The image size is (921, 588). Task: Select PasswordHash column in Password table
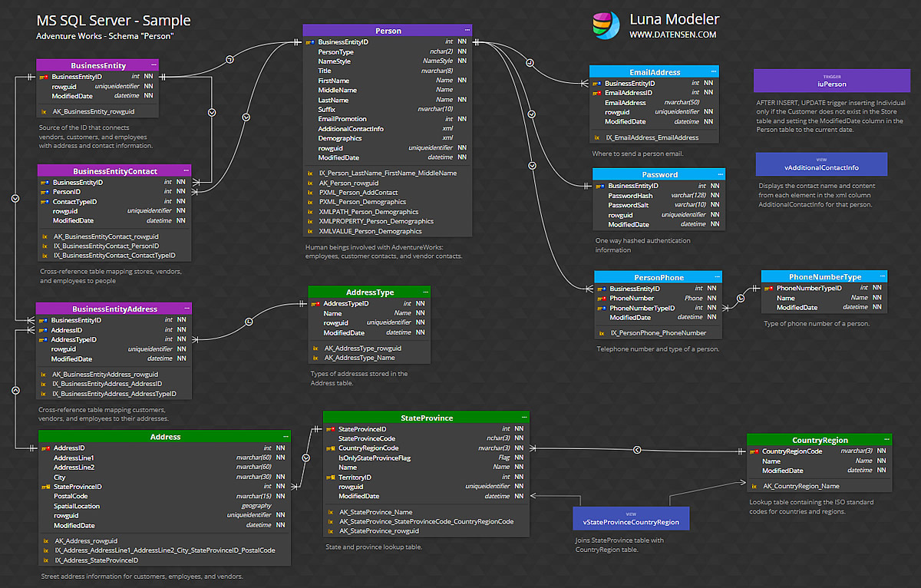659,196
